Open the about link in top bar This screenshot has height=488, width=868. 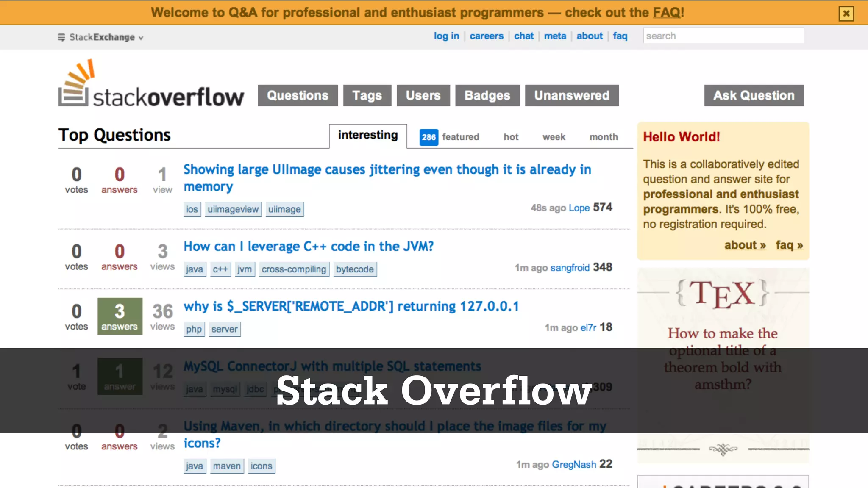pos(590,36)
